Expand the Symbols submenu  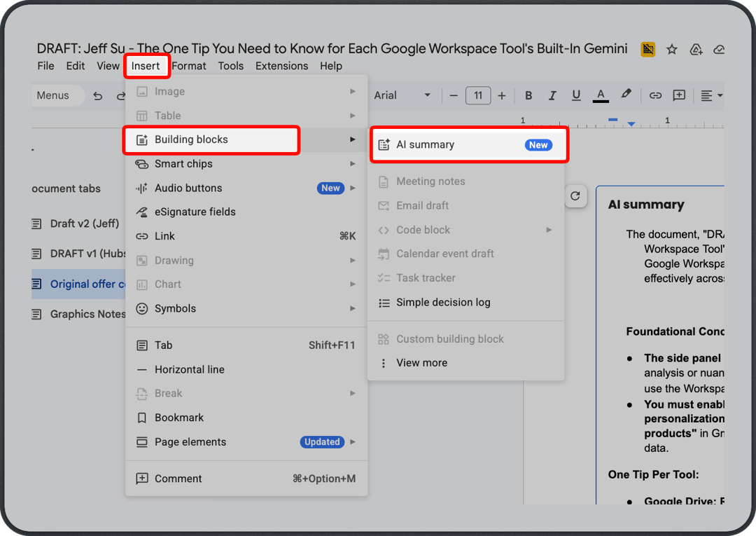pos(246,309)
